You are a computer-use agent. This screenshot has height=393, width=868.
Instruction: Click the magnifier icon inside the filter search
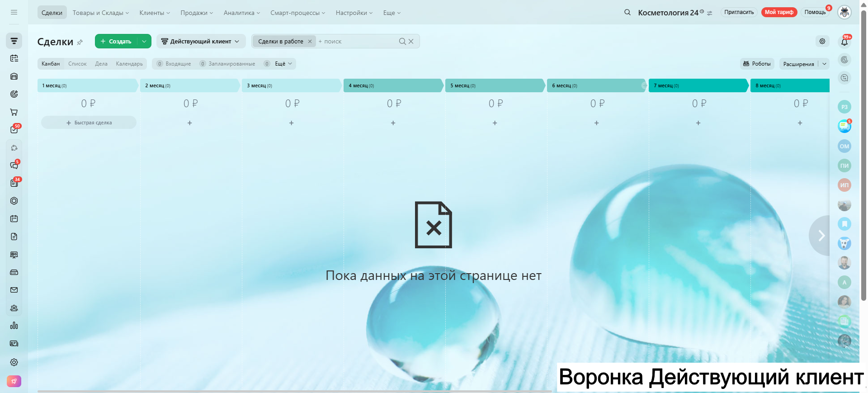(402, 41)
